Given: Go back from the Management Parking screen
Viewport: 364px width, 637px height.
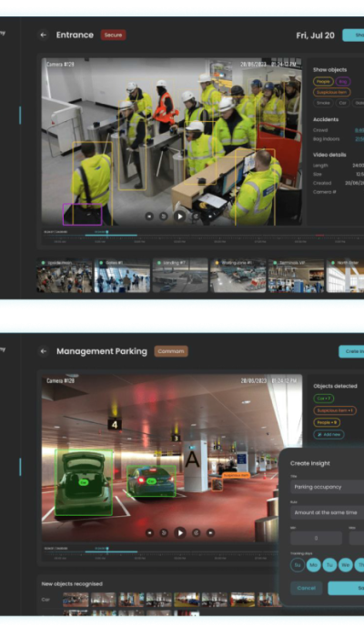Looking at the screenshot, I should pos(44,351).
